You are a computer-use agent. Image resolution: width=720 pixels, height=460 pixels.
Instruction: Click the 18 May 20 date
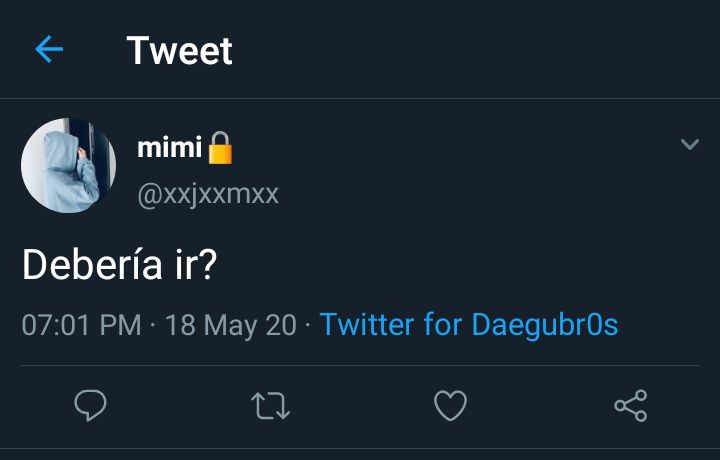coord(231,325)
